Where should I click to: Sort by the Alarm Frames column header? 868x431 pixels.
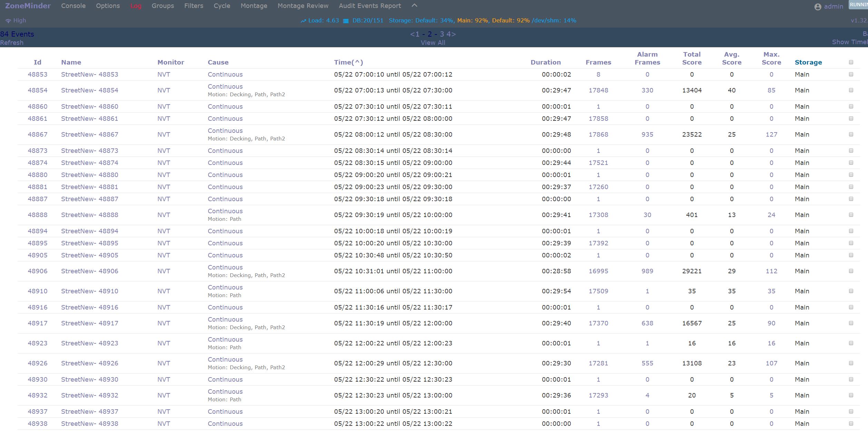click(x=647, y=58)
